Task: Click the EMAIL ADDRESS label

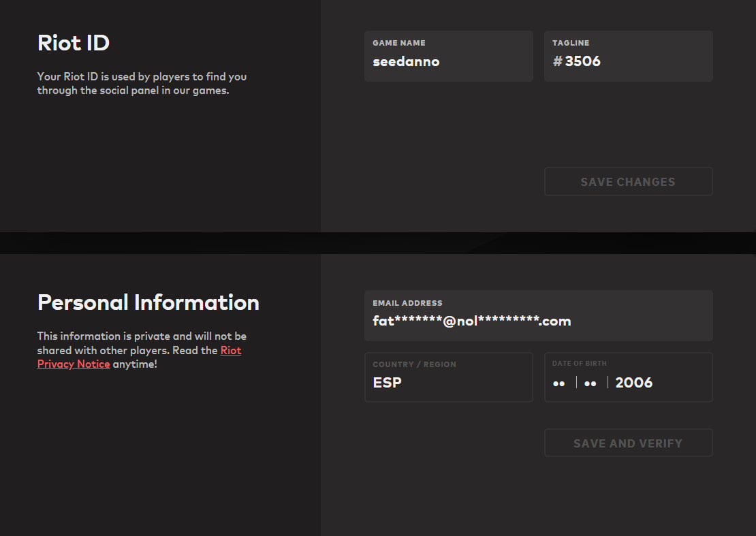Action: pos(407,303)
